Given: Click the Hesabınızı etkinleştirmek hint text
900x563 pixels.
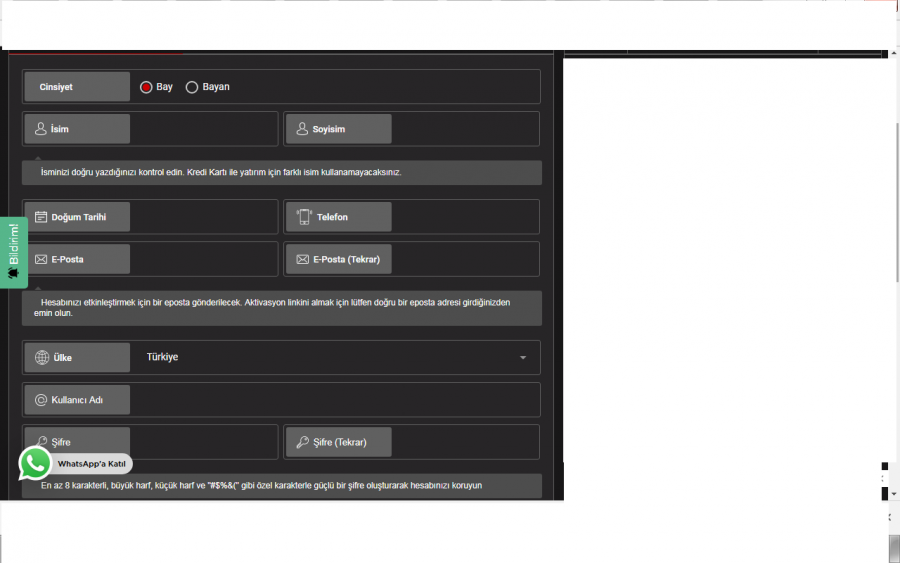Looking at the screenshot, I should (272, 308).
